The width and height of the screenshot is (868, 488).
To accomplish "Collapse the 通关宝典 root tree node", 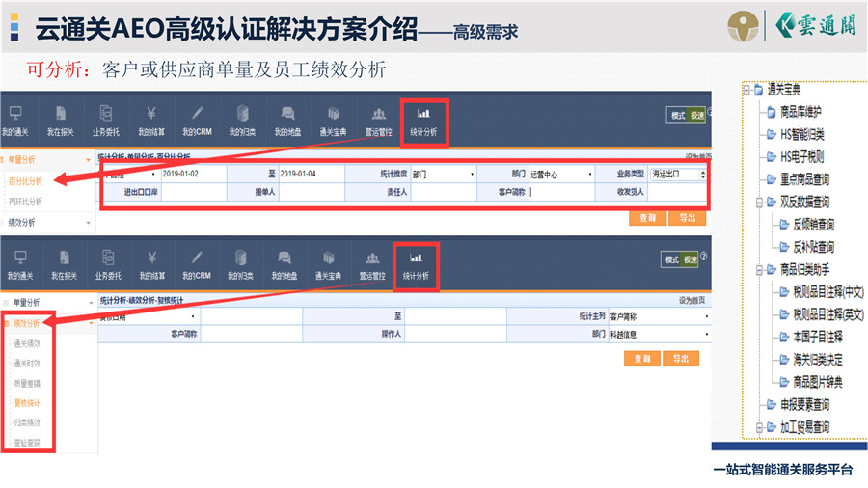I will (x=746, y=90).
